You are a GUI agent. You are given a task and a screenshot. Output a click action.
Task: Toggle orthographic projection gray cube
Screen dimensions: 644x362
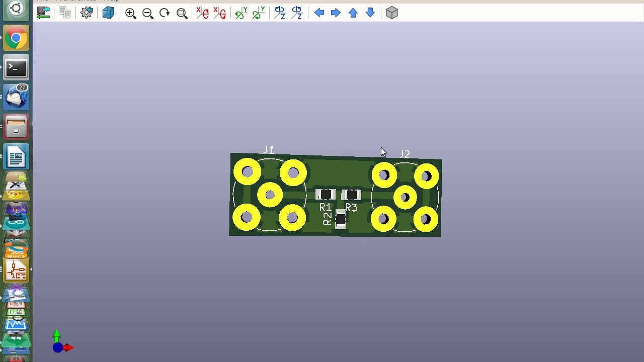click(392, 13)
